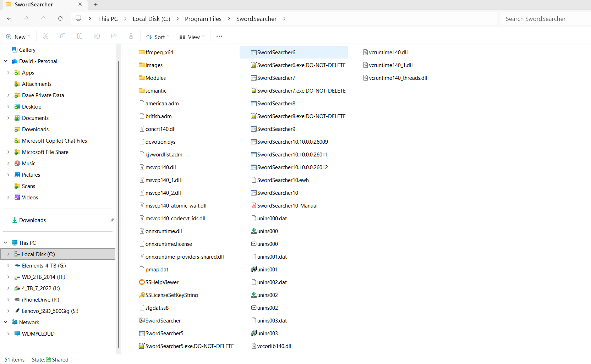Click navigation pane vertical scrollbar
This screenshot has height=364, width=591.
[118, 204]
